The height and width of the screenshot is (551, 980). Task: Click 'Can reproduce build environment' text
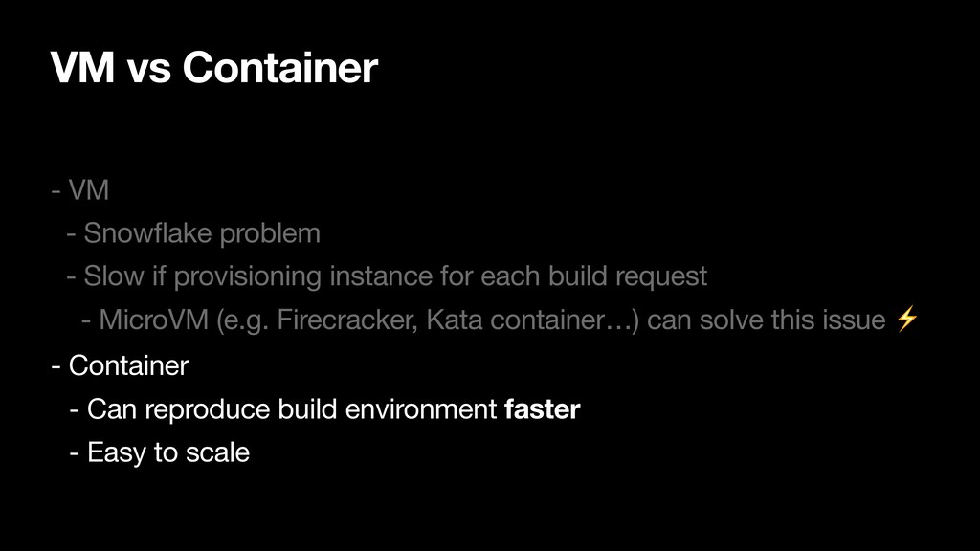(x=292, y=409)
